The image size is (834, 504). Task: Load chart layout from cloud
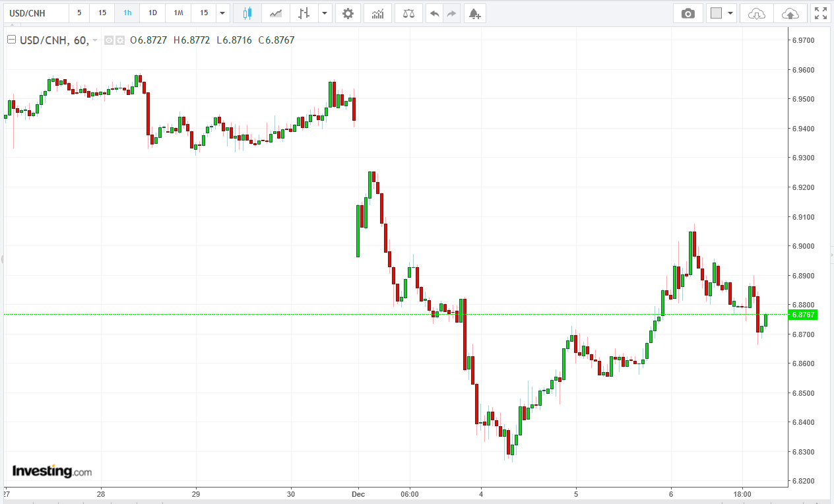[x=757, y=13]
